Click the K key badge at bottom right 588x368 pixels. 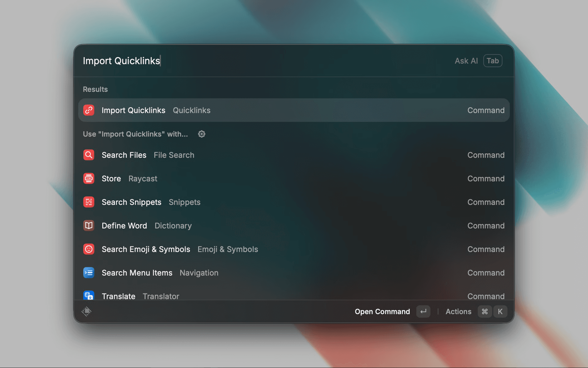point(500,311)
